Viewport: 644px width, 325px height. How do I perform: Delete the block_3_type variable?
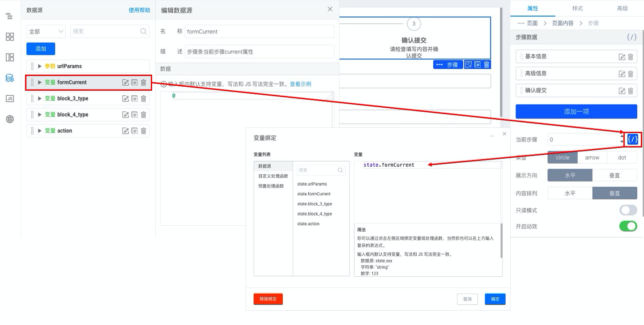(x=144, y=98)
